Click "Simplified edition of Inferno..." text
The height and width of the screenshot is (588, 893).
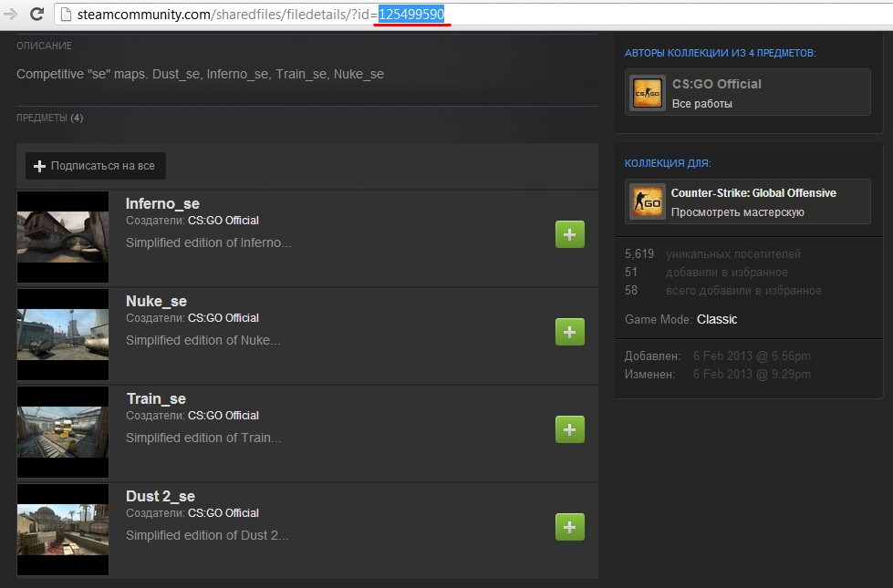pos(209,242)
